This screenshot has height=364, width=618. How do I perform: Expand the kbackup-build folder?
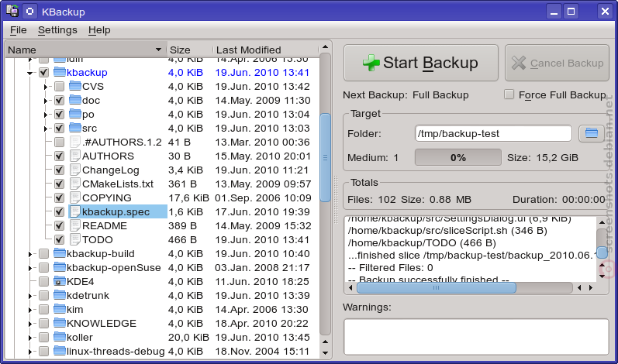click(30, 254)
